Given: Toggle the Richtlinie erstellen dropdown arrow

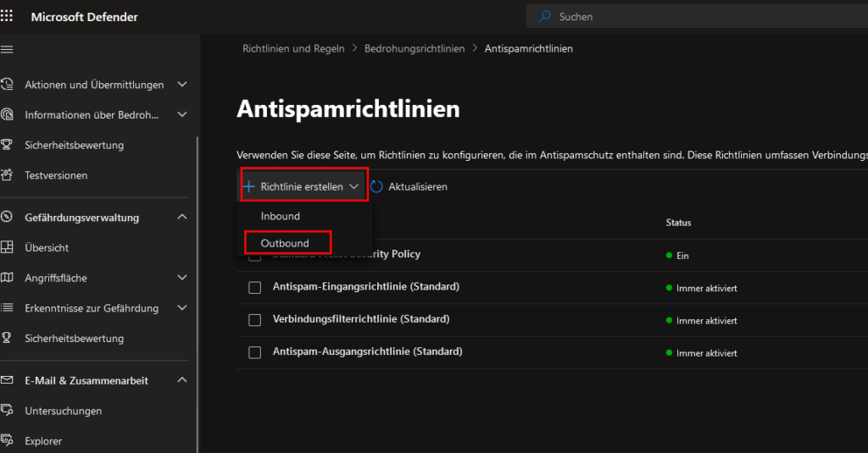Looking at the screenshot, I should tap(354, 187).
